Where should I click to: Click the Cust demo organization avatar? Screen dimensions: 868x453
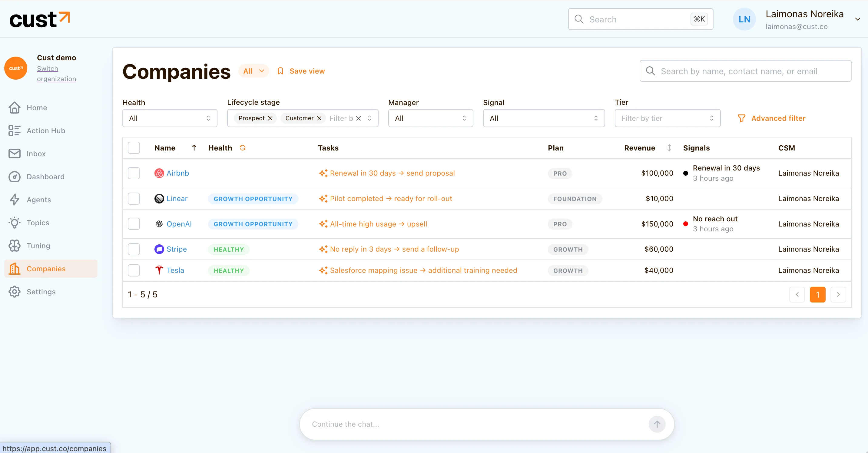click(x=16, y=68)
